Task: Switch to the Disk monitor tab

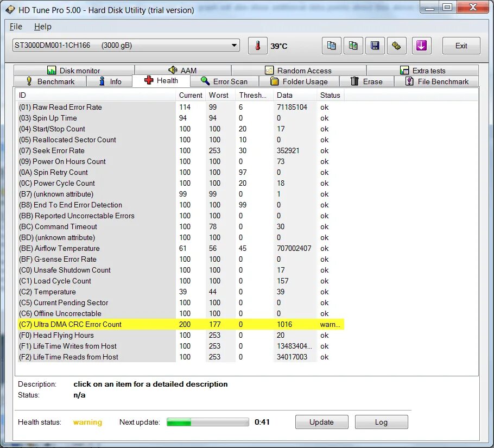Action: 74,70
